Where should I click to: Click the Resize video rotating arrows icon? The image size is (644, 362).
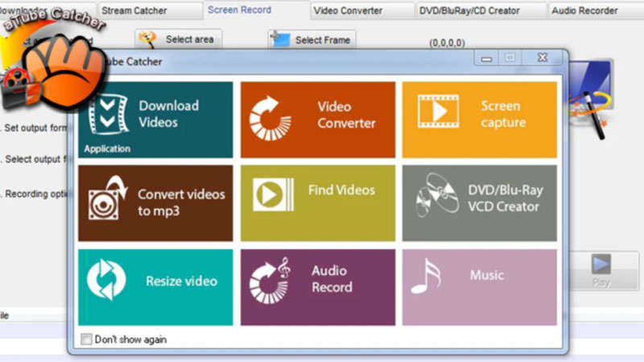106,279
